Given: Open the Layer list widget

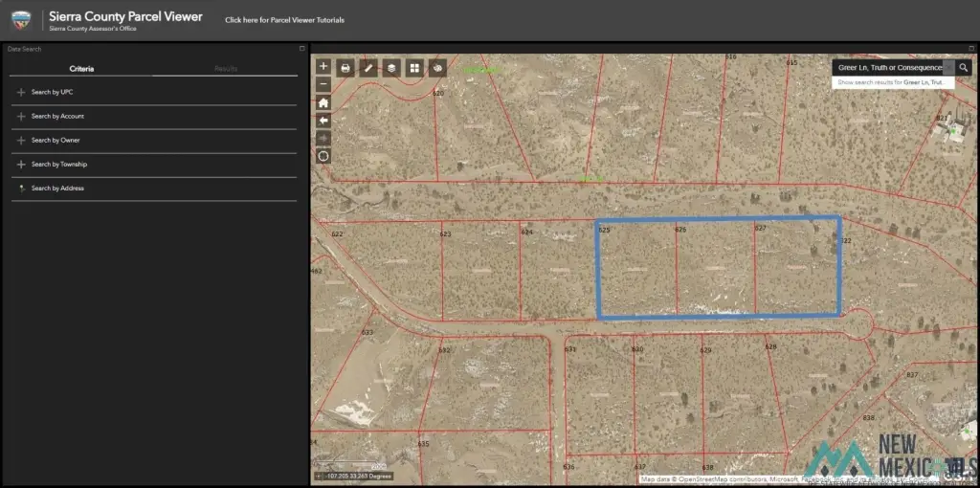Looking at the screenshot, I should 391,68.
